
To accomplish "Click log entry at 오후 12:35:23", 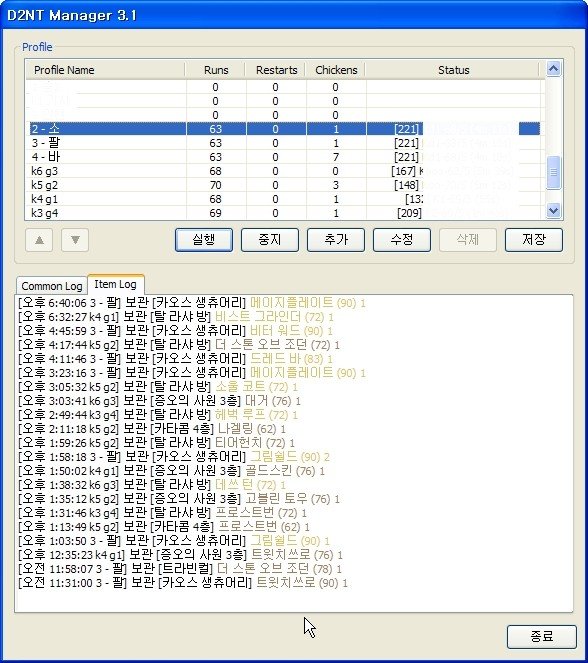I will tap(181, 554).
